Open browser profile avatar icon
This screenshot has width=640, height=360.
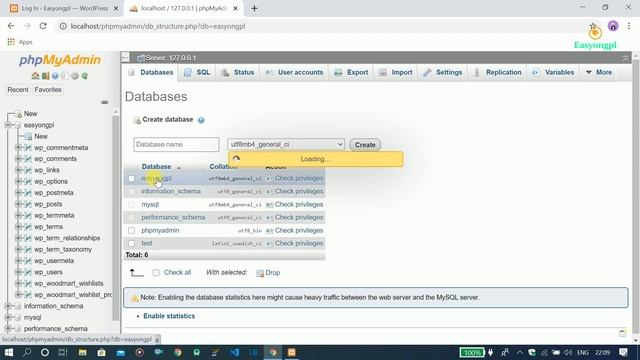613,26
